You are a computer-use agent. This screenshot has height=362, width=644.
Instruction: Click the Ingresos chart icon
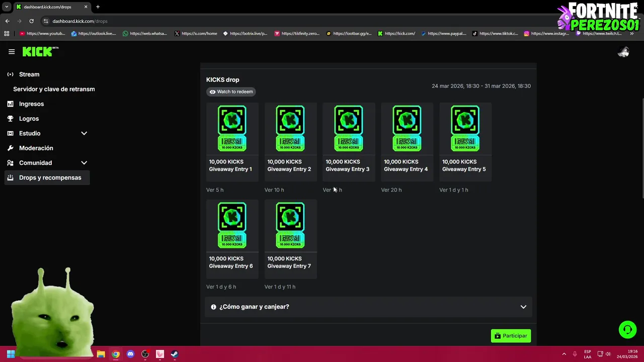[10, 104]
